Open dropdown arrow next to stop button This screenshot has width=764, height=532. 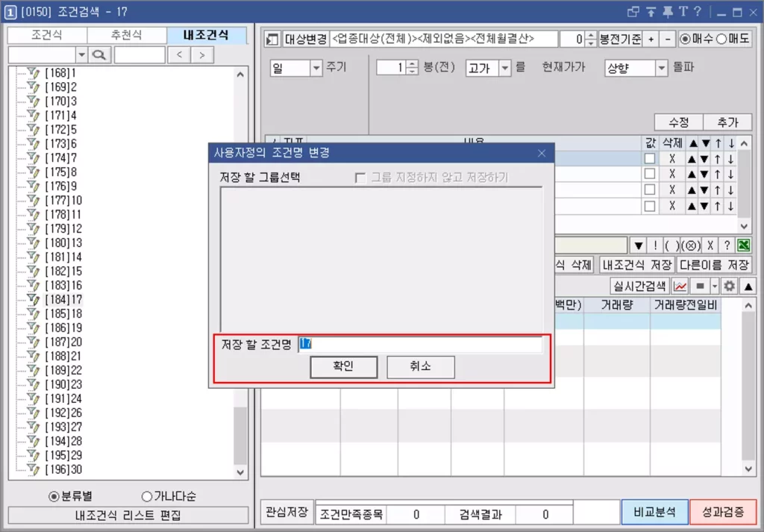click(x=714, y=287)
